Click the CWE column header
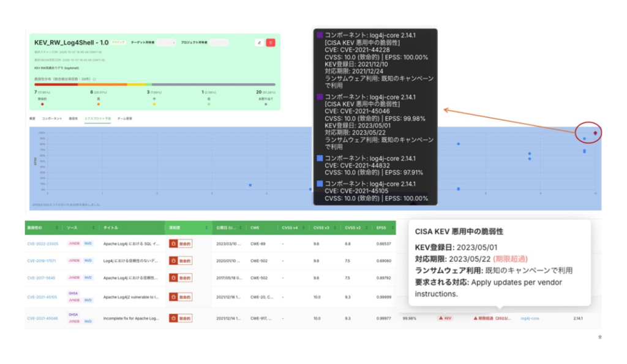 (255, 228)
